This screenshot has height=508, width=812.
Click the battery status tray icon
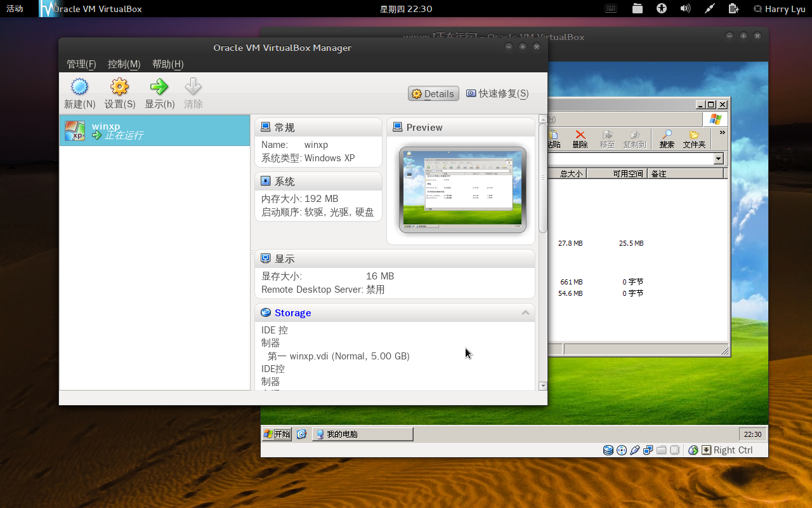coord(733,9)
